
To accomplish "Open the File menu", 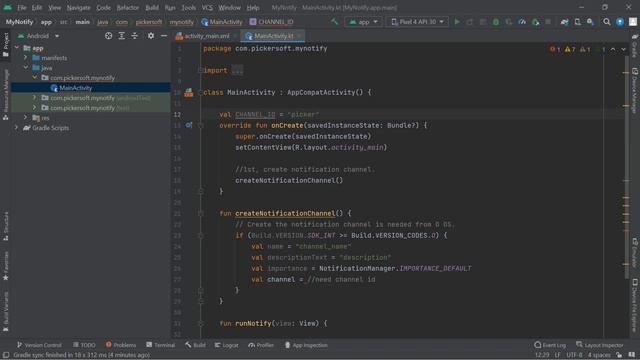I will 22,7.
